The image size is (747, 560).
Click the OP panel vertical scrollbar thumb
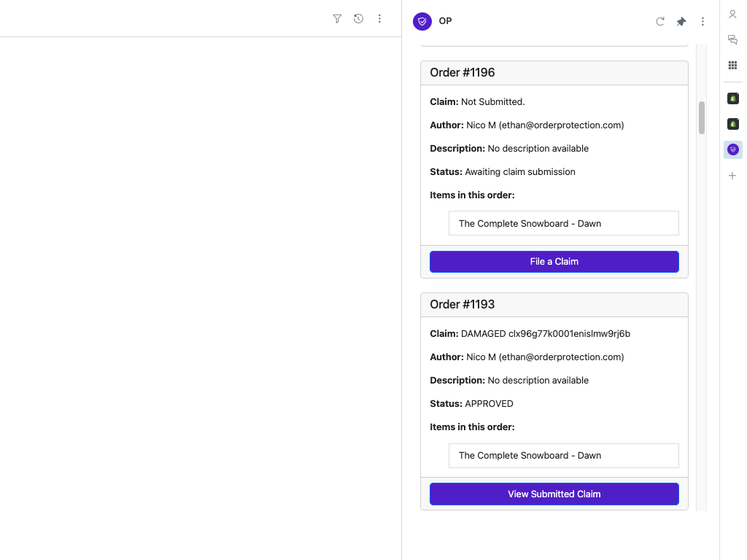[x=702, y=117]
